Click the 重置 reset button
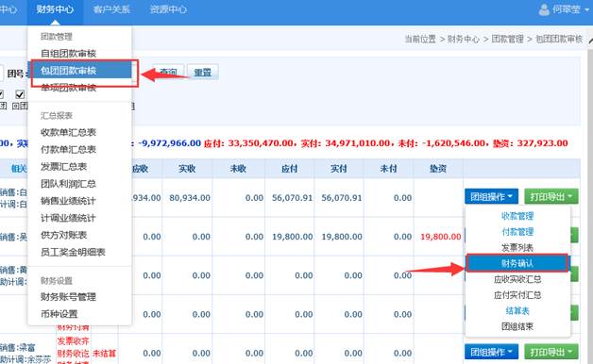593x364 pixels. tap(203, 72)
